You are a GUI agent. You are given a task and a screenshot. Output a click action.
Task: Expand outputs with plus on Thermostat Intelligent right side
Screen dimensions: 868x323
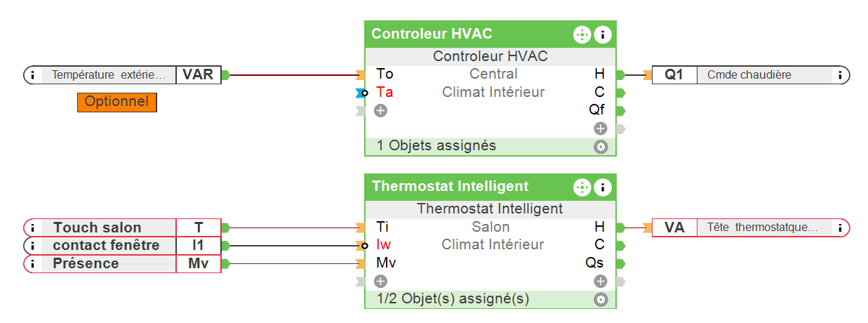click(600, 281)
